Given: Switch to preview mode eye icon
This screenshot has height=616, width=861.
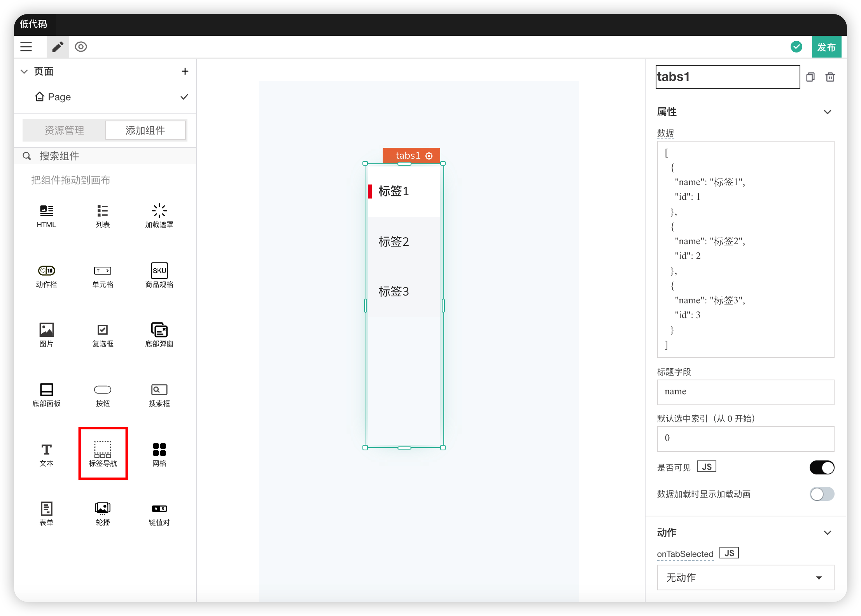Looking at the screenshot, I should [81, 47].
